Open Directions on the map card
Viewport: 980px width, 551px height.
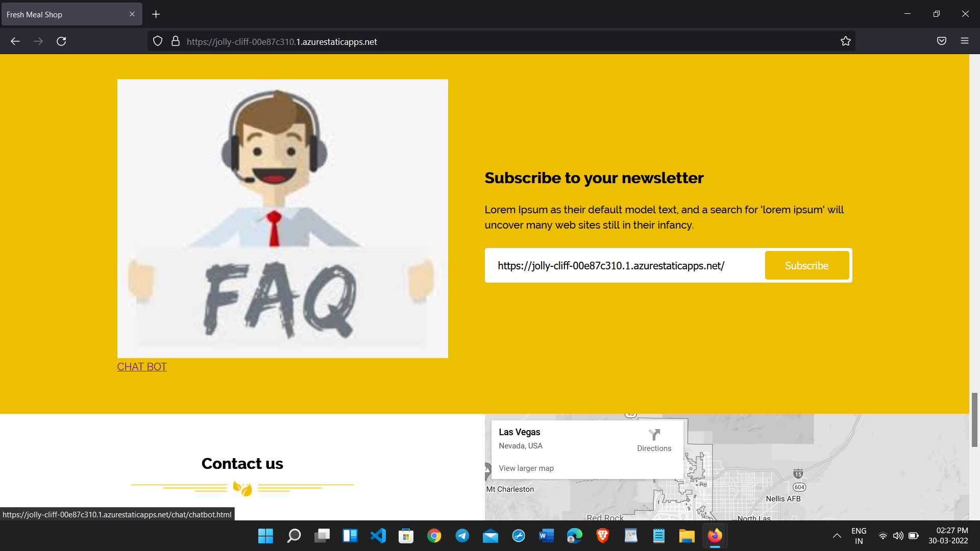pyautogui.click(x=654, y=441)
